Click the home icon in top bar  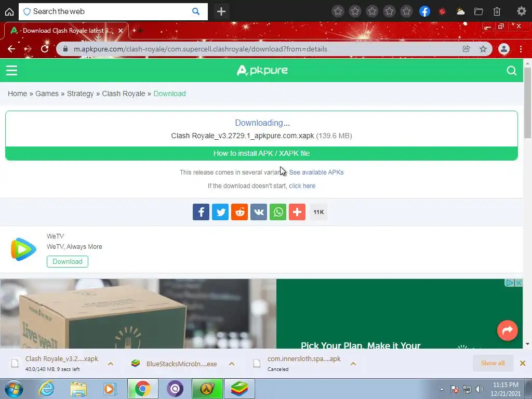[9, 11]
